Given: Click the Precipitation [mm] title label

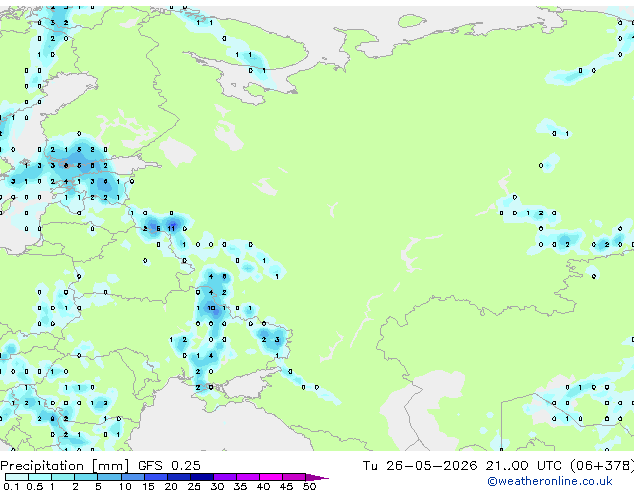Looking at the screenshot, I should [x=65, y=466].
